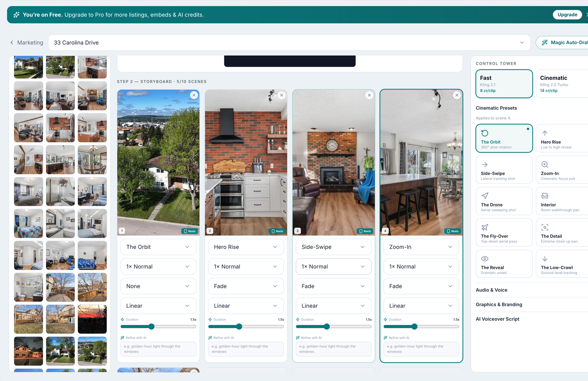Image resolution: width=588 pixels, height=381 pixels.
Task: Open scene 3 motion dropdown showing Side-Swipe
Action: click(x=334, y=247)
